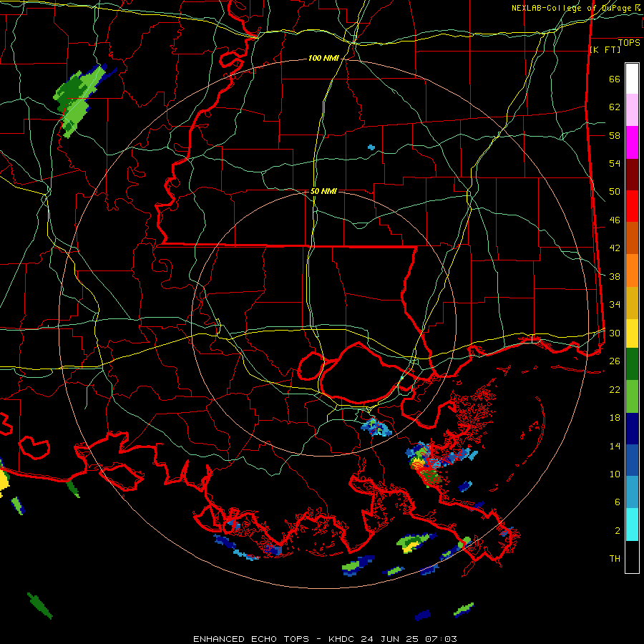Click the legend value 18
This screenshot has width=644, height=644.
point(615,418)
